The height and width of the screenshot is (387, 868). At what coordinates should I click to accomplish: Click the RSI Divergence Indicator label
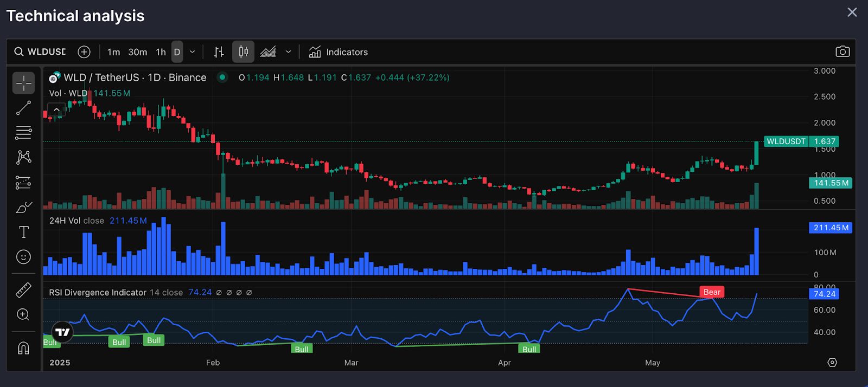(x=98, y=292)
